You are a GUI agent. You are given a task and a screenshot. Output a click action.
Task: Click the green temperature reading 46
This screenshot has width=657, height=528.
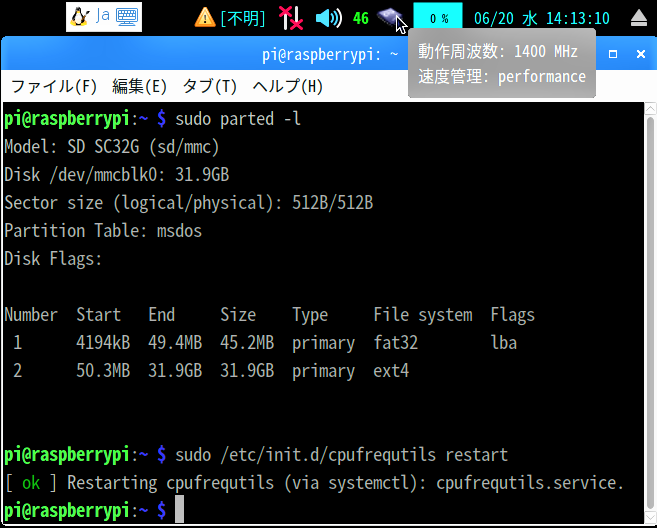pyautogui.click(x=361, y=18)
